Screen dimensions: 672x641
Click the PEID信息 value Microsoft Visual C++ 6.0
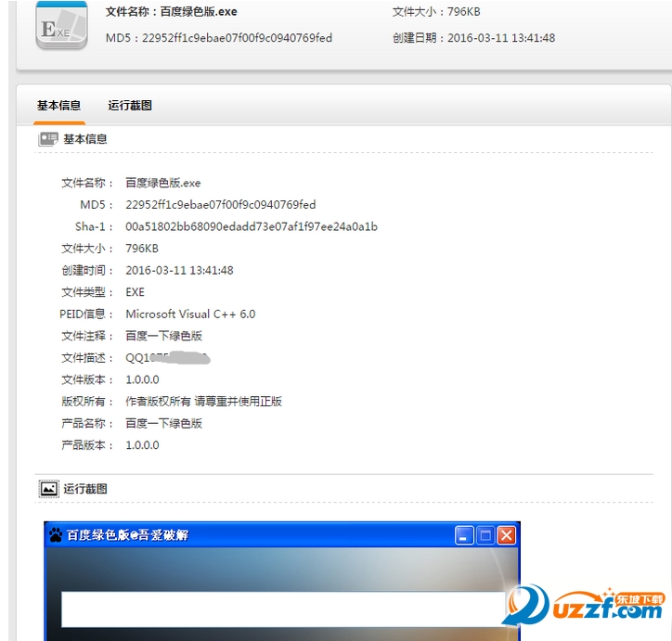click(190, 314)
